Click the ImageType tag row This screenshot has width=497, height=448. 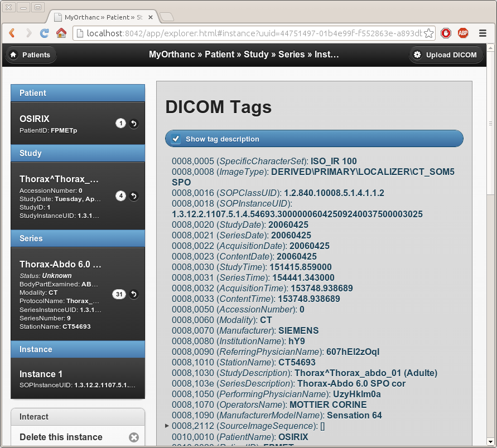tap(313, 177)
